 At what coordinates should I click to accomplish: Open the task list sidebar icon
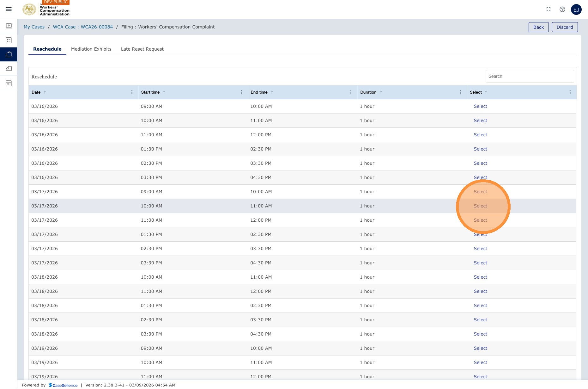[x=9, y=40]
